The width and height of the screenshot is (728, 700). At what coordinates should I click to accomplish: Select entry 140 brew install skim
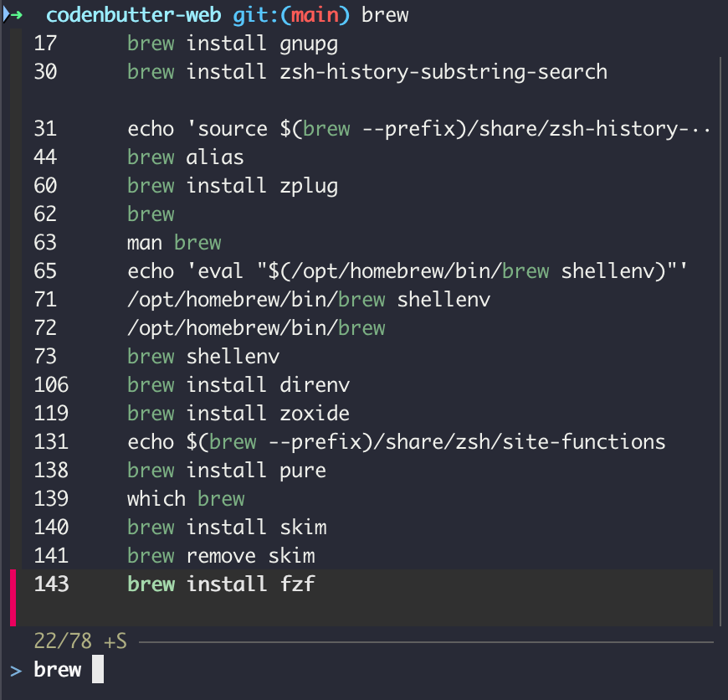[x=226, y=528]
